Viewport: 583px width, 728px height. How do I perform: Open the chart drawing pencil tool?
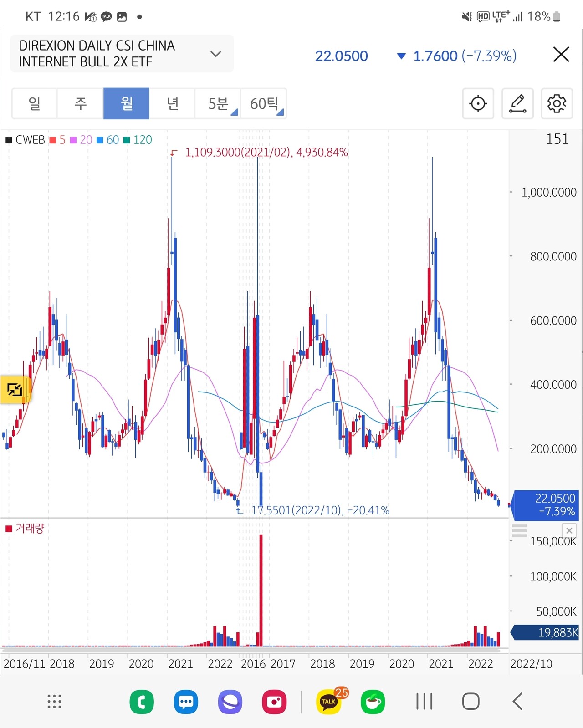517,104
